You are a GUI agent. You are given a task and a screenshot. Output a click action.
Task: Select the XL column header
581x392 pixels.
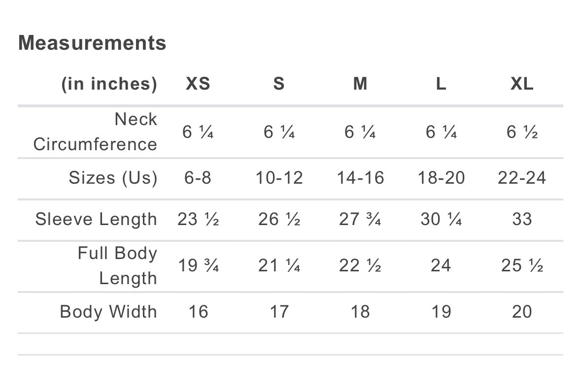click(x=522, y=84)
